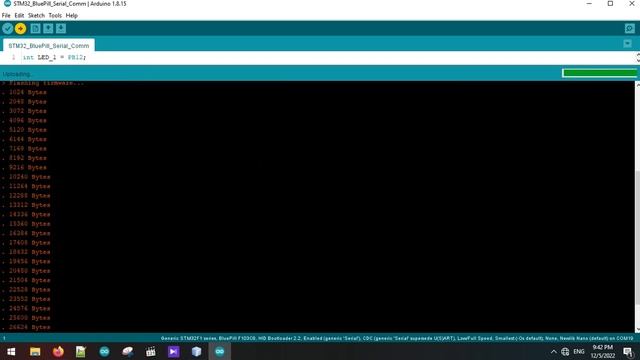Create a new sketch with New icon

click(36, 29)
